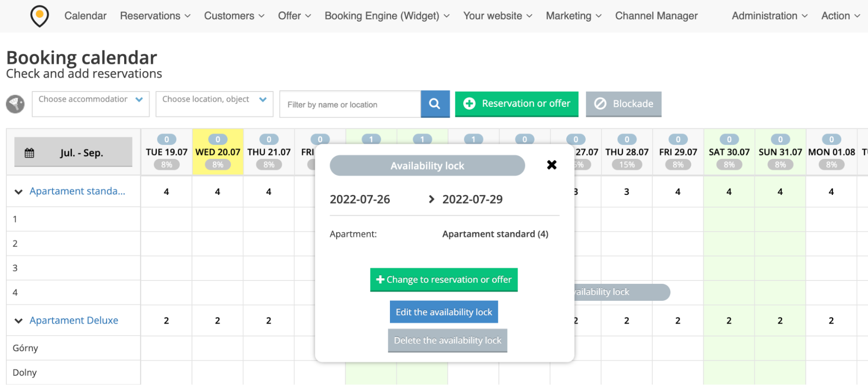Close the Availability lock popup
Screen dimensions: 868x385
pos(551,165)
